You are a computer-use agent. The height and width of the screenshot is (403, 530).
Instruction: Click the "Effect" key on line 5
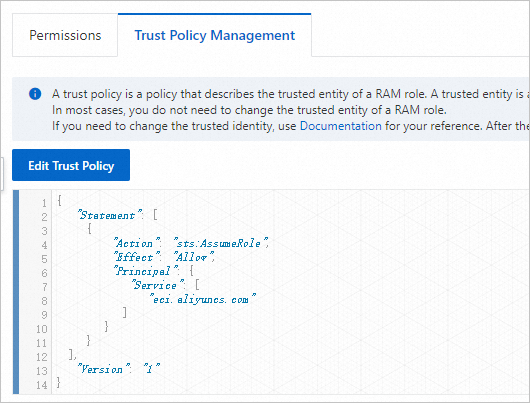[136, 258]
